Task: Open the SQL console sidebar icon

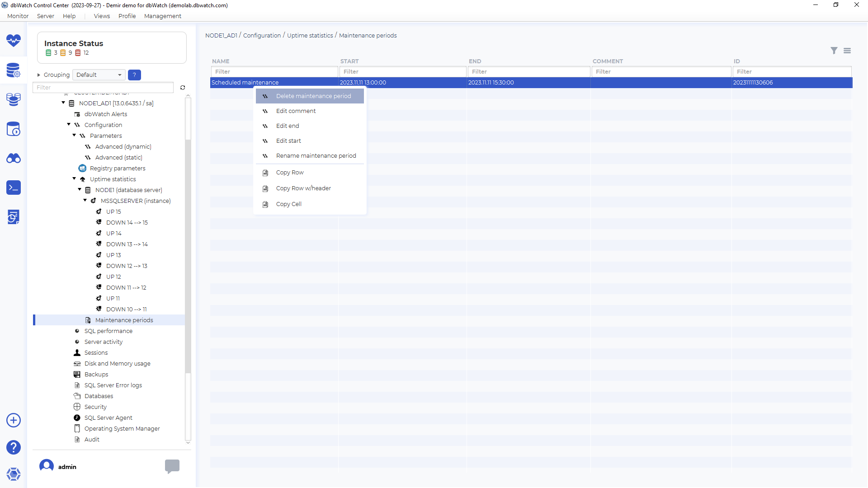Action: 14,188
